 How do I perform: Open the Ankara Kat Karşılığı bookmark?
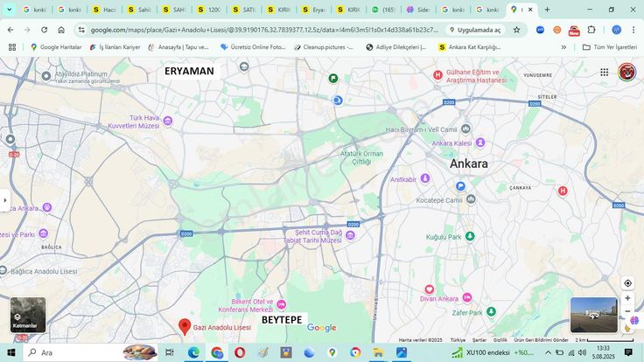(470, 47)
